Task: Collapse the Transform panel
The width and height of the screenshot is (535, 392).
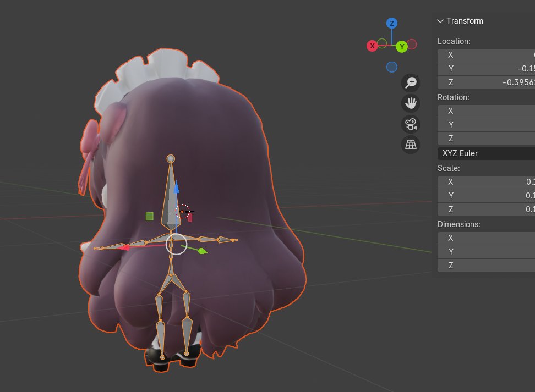Action: click(x=440, y=21)
